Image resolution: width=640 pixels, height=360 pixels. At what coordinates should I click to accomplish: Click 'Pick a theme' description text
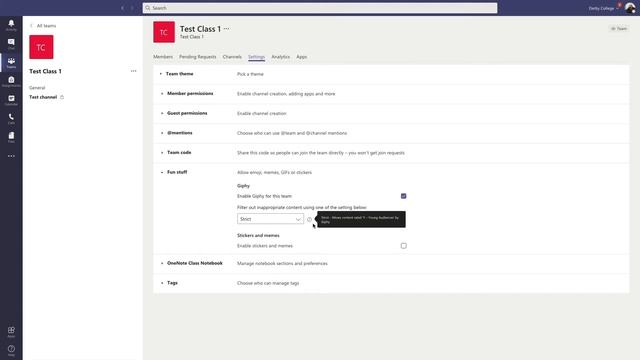[250, 74]
